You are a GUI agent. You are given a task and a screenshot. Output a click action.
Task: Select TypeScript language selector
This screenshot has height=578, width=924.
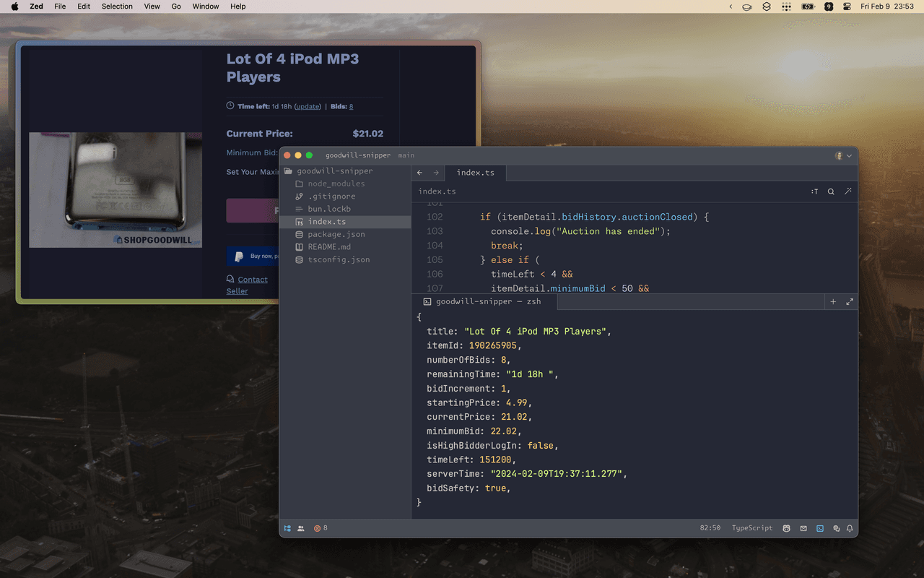(751, 528)
